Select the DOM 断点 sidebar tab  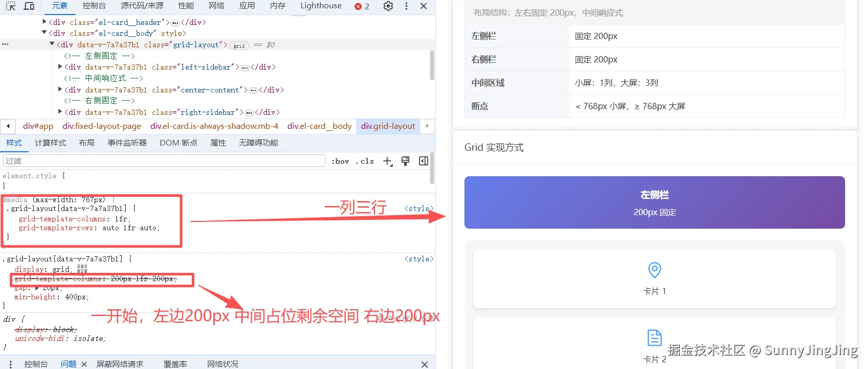pos(178,143)
